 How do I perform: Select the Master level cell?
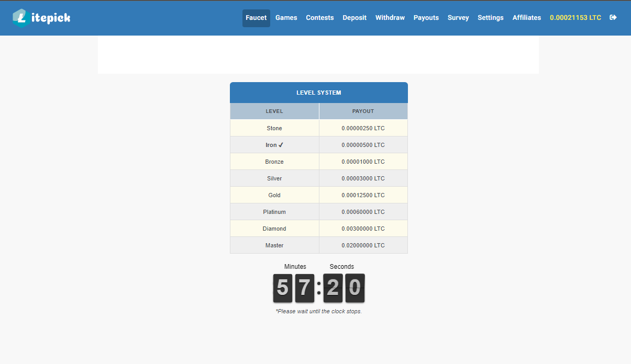coord(274,245)
